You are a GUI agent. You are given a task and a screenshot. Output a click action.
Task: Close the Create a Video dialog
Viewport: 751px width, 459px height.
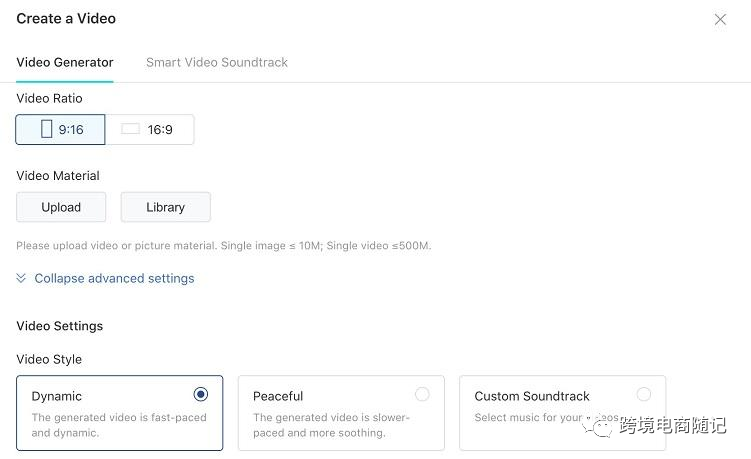coord(720,19)
